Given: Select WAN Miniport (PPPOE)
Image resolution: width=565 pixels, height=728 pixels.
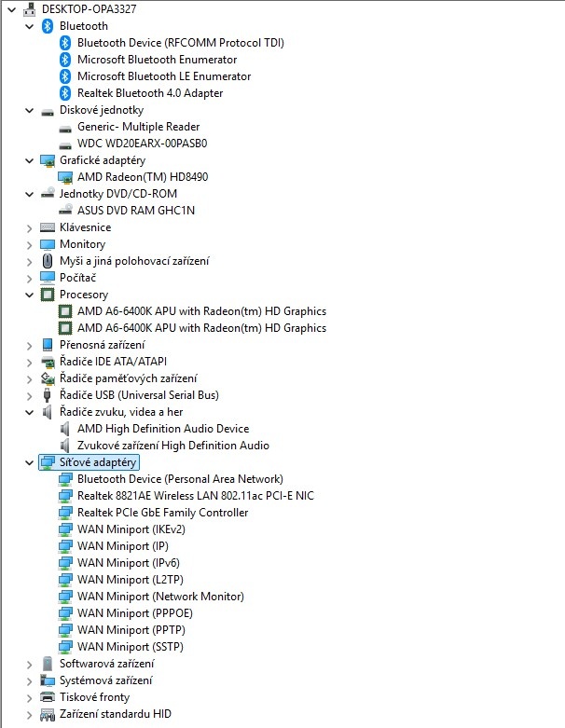Looking at the screenshot, I should pyautogui.click(x=135, y=612).
